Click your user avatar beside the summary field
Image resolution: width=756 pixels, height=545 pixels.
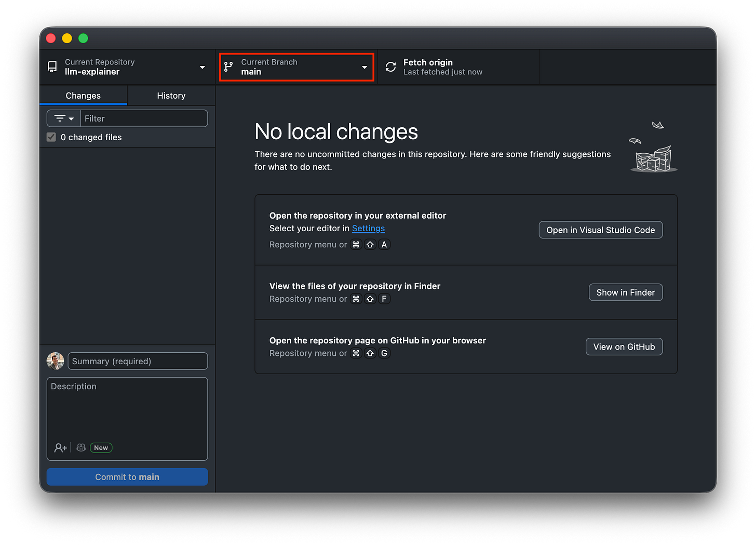tap(55, 361)
